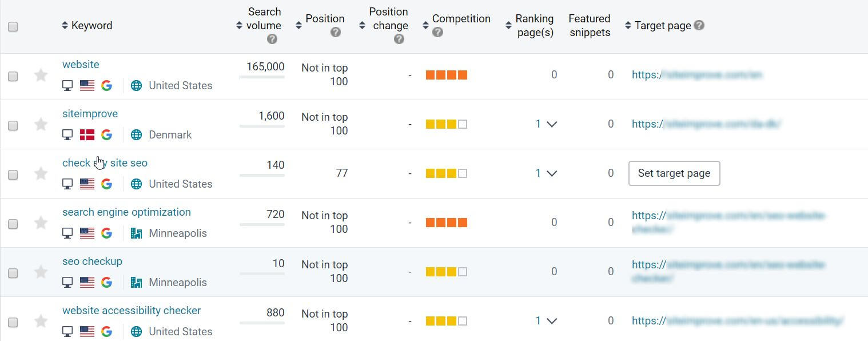The width and height of the screenshot is (868, 341).
Task: Click the Search volume help icon
Action: (272, 39)
